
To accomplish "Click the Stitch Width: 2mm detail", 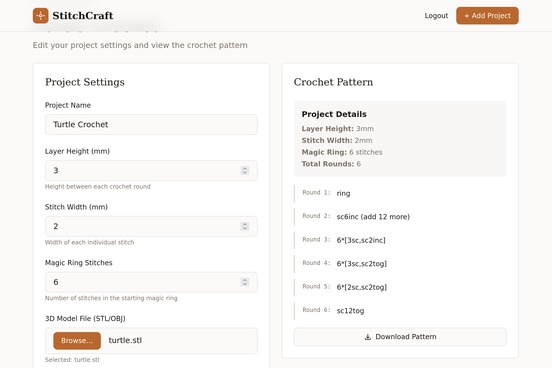I will point(337,140).
